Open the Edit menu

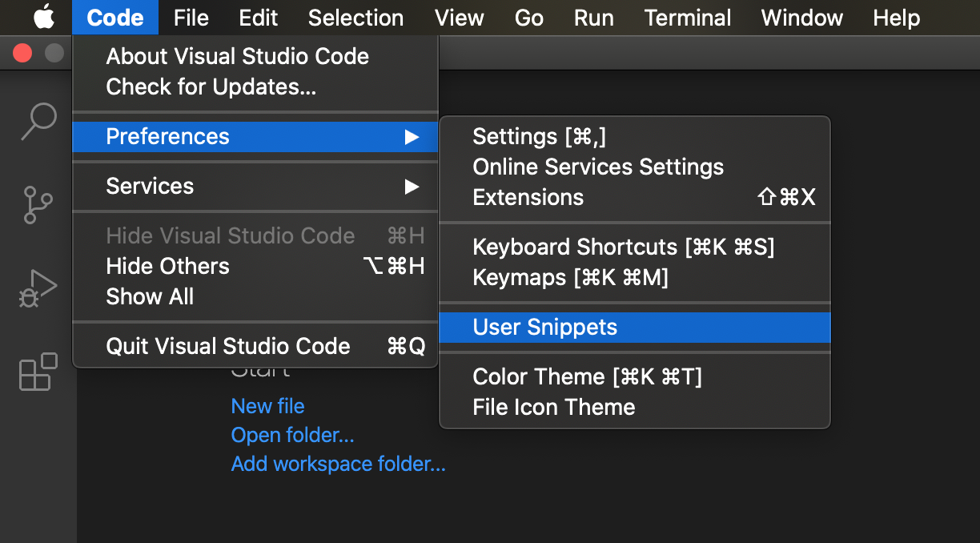point(259,18)
